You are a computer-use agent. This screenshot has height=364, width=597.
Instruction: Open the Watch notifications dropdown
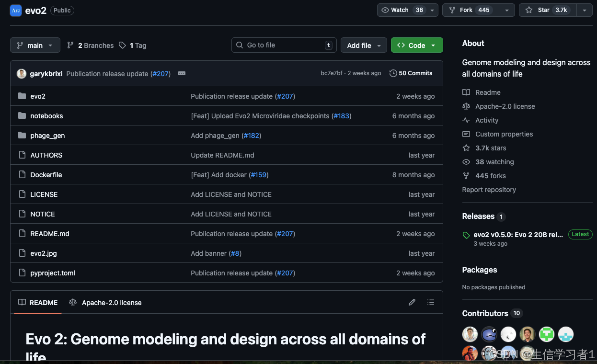coord(408,10)
